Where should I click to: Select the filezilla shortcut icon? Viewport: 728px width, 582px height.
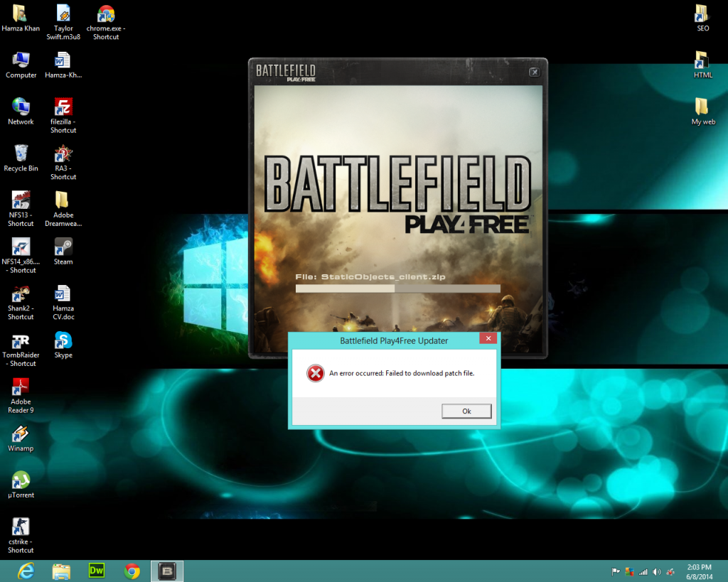point(63,116)
